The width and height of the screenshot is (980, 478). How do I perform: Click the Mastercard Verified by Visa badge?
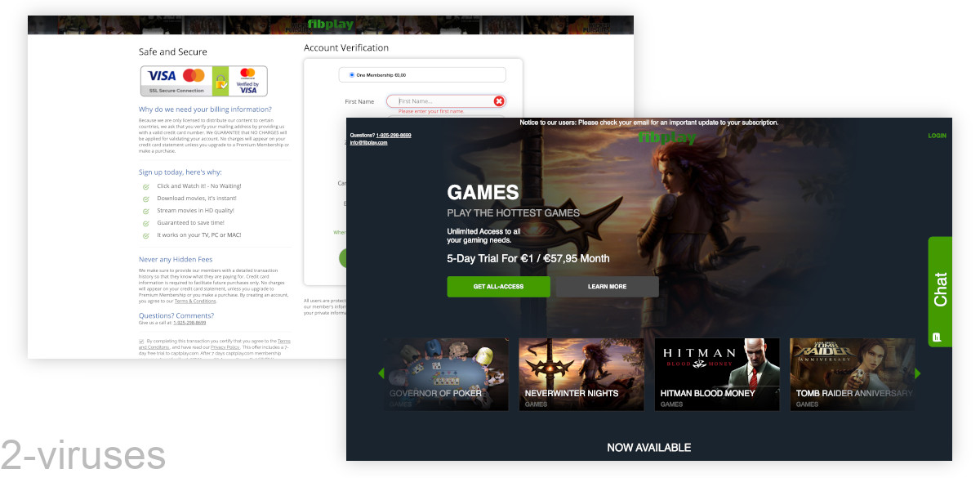click(247, 81)
